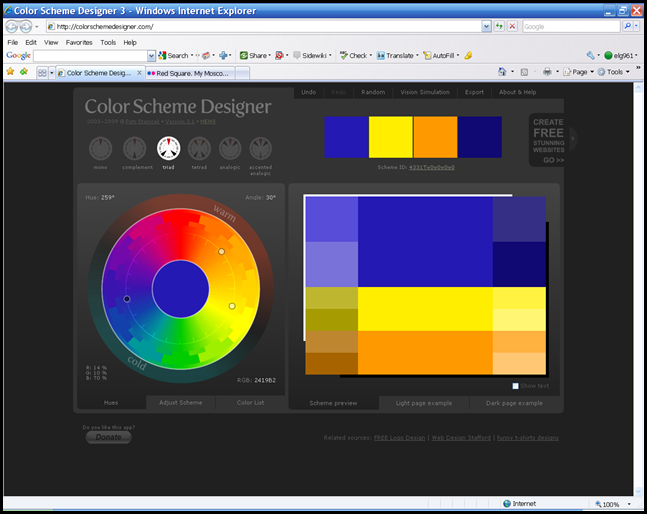The image size is (647, 514).
Task: Select the tetrad scheme icon
Action: [x=201, y=149]
